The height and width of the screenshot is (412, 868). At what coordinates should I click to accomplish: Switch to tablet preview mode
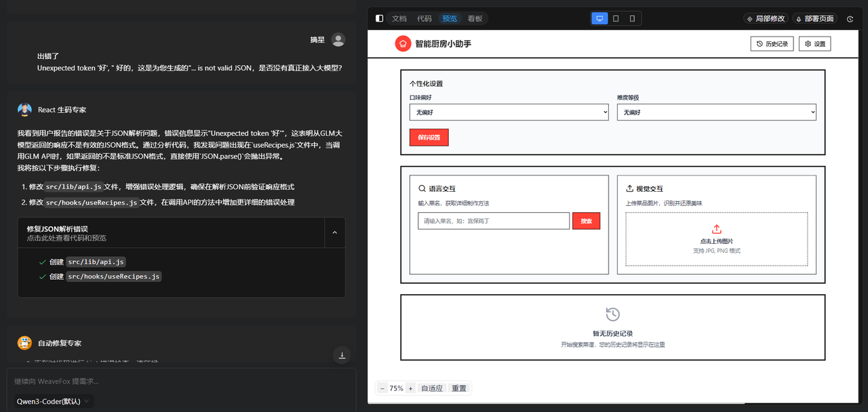(616, 18)
